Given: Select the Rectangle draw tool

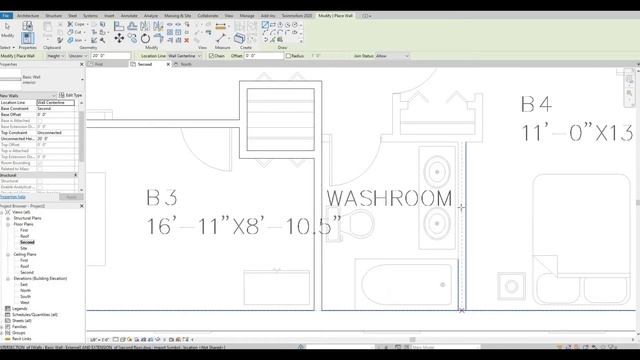Looking at the screenshot, I should (273, 25).
